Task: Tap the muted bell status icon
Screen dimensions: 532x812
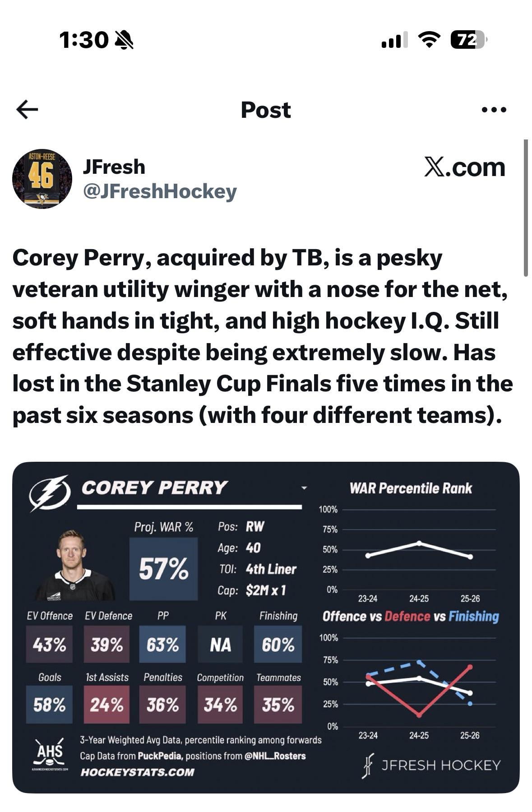Action: (124, 40)
